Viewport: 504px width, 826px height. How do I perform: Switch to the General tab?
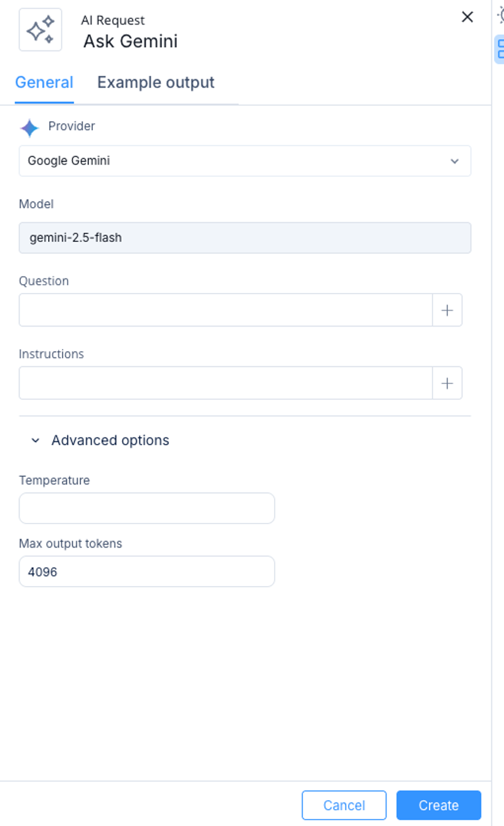point(44,83)
